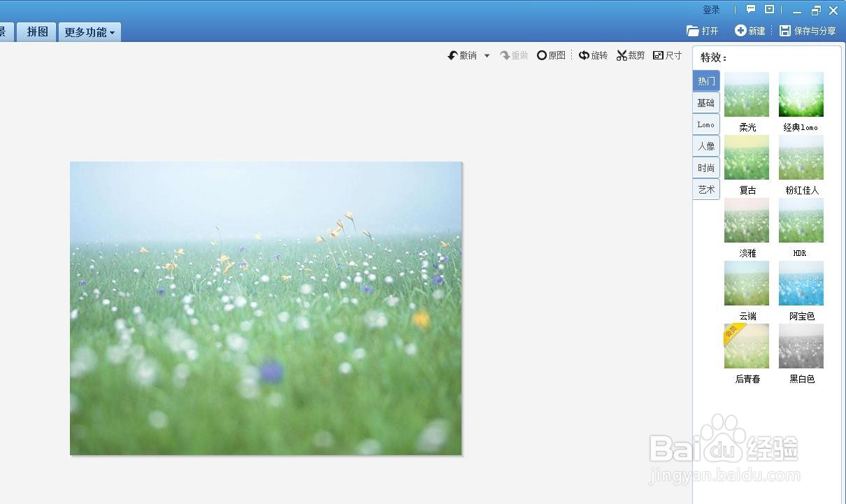
Task: Open the title bar dropdown menu icon
Action: click(770, 10)
